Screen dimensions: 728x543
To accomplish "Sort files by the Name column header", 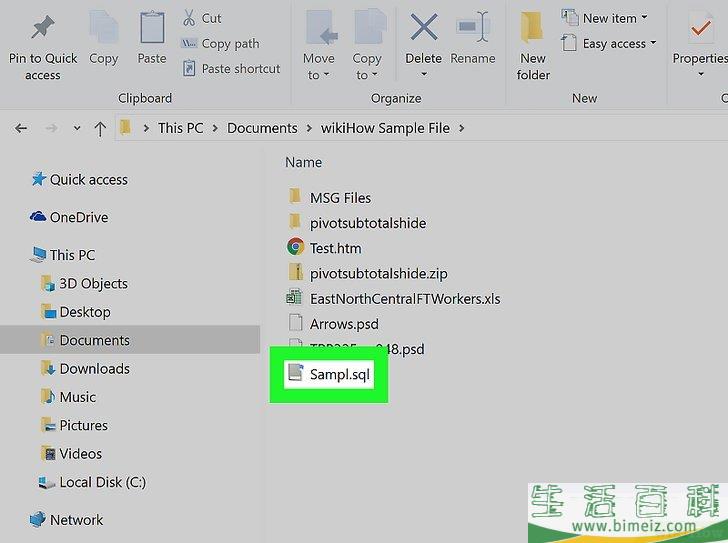I will tap(304, 162).
